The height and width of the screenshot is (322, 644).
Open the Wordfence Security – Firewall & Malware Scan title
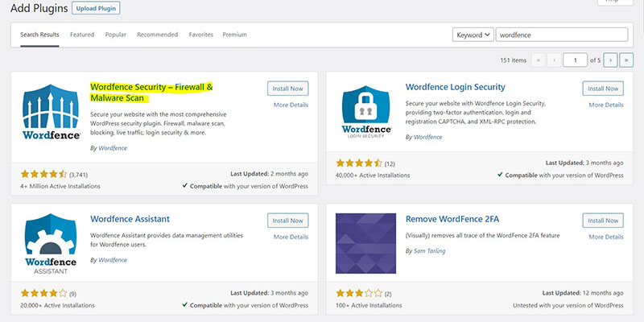151,93
